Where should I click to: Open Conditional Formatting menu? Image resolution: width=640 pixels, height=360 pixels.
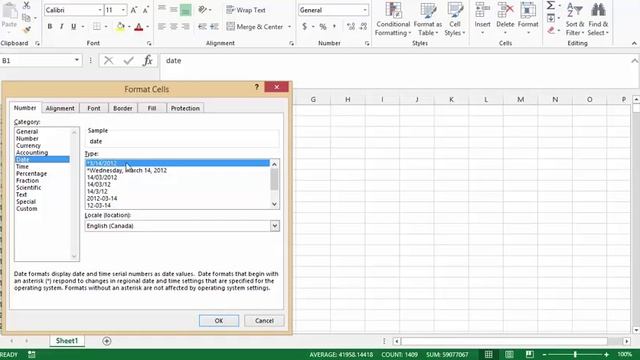[x=393, y=19]
